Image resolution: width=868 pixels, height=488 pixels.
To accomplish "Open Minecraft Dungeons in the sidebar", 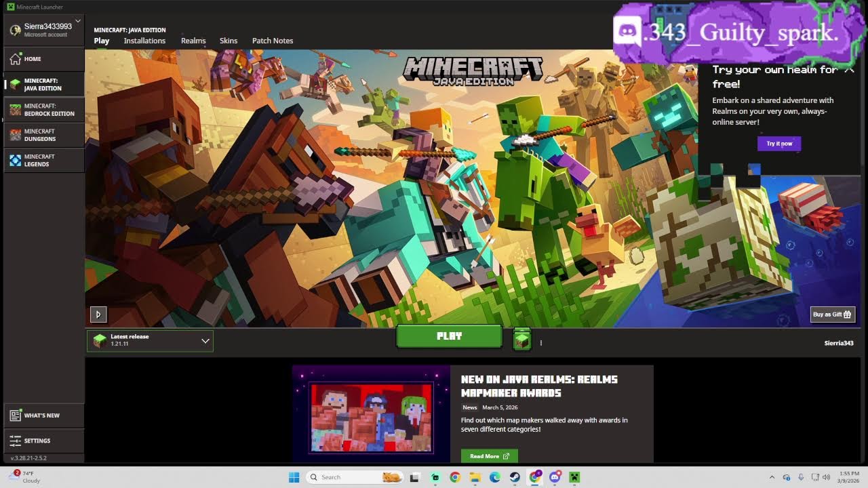I will [x=44, y=135].
